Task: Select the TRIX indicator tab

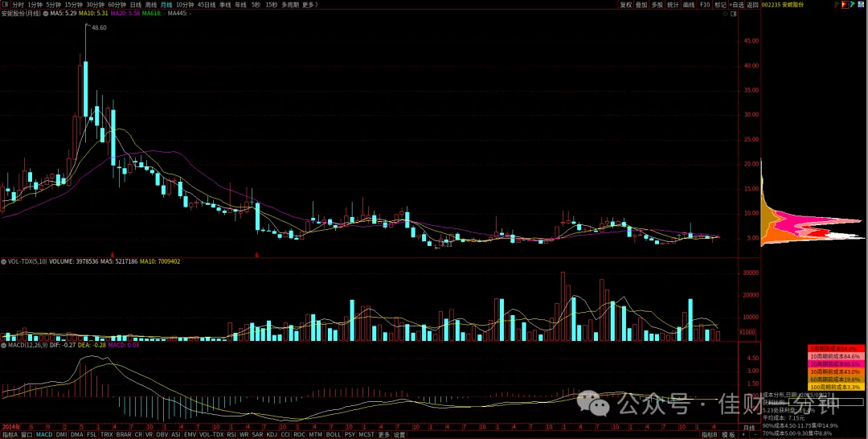Action: [x=106, y=434]
